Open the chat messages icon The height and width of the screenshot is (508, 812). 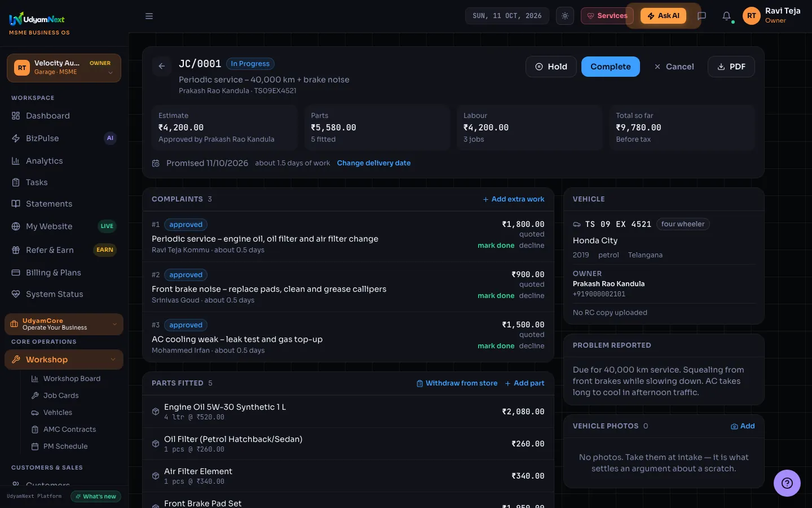click(x=702, y=16)
